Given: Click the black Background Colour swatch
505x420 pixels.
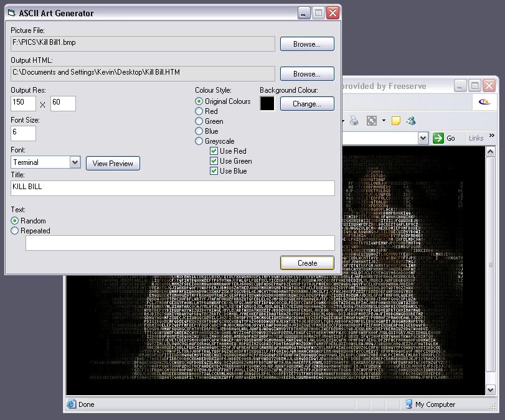Looking at the screenshot, I should tap(267, 103).
